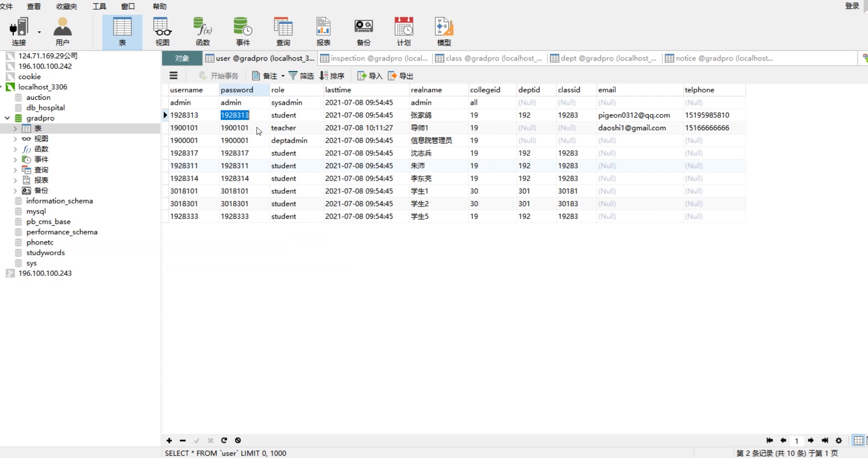Image resolution: width=868 pixels, height=458 pixels.
Task: Switch to grid view at bottom right
Action: pyautogui.click(x=858, y=441)
